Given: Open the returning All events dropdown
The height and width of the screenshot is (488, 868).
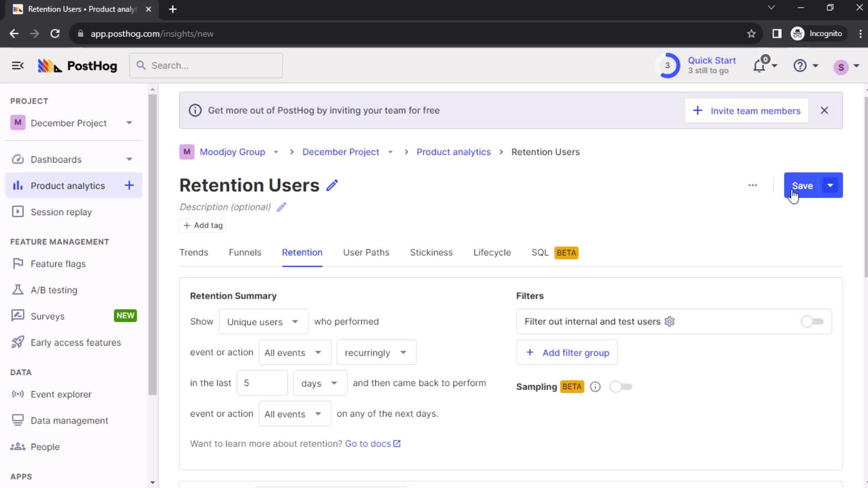Looking at the screenshot, I should [295, 414].
